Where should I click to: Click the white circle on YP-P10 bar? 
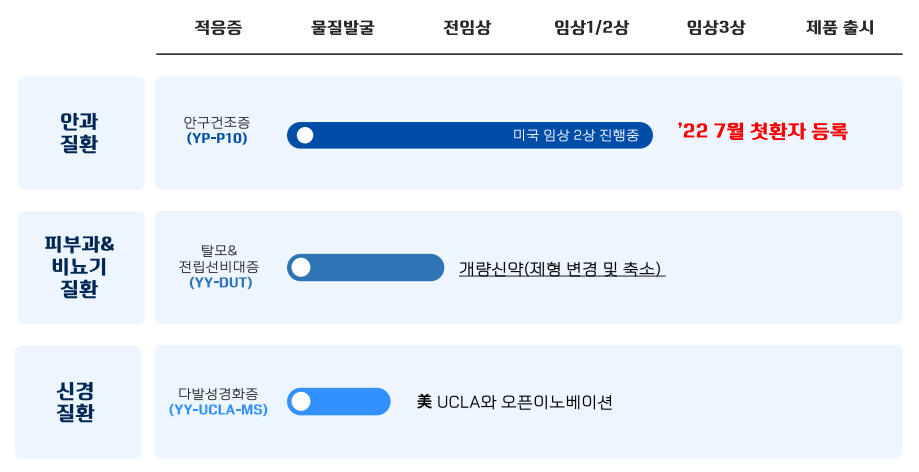pos(305,135)
